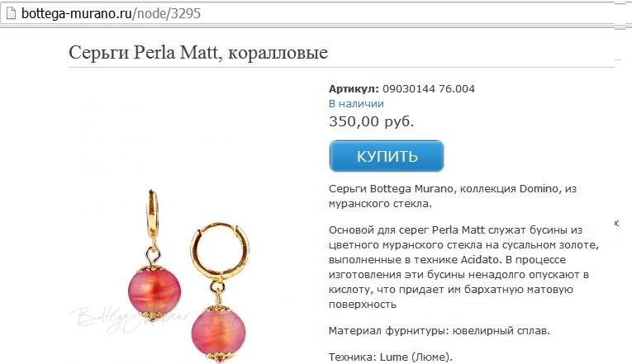Open the В наличии availability link
632x364 pixels.
(356, 104)
